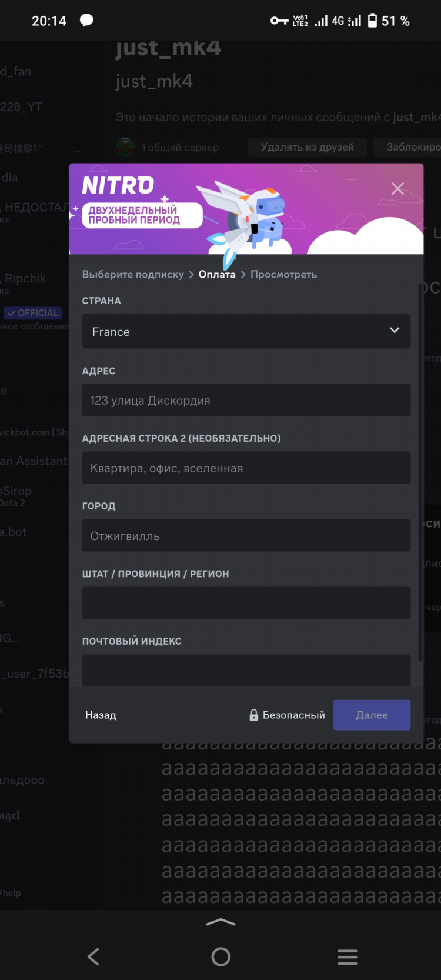Tap the Android recent apps button

[x=347, y=956]
